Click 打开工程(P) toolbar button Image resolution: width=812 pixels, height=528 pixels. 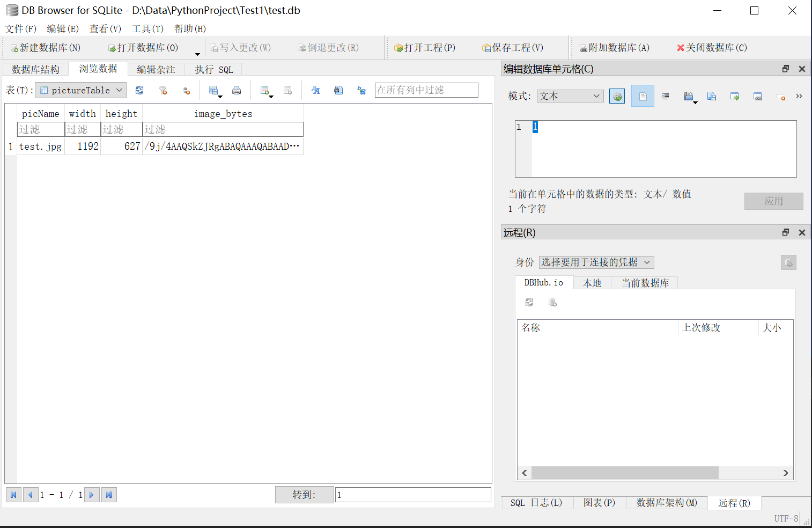click(425, 48)
